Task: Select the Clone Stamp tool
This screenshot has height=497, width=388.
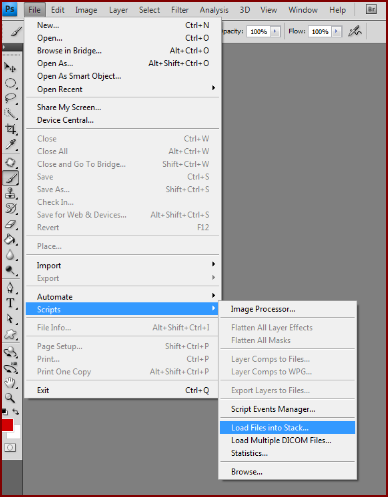Action: click(10, 193)
